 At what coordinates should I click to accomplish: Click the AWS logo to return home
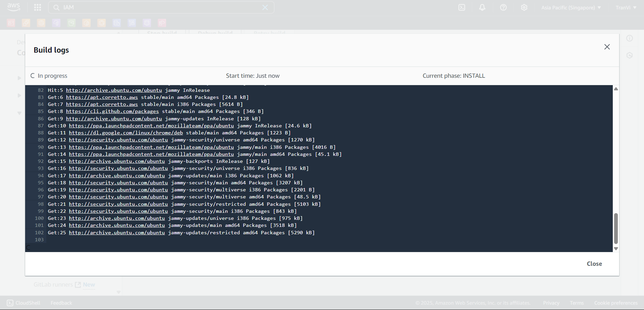click(x=13, y=7)
